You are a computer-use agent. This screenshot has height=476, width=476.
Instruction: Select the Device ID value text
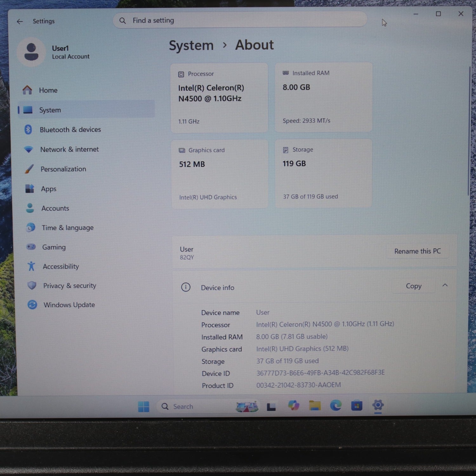[x=321, y=373]
